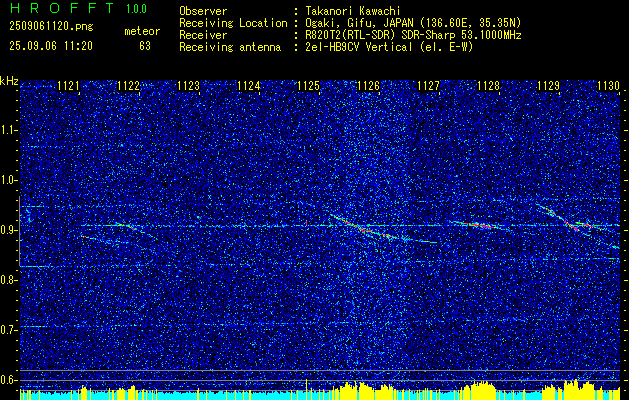
Task: Click antenna 2el-HB9CV Vertical text
Action: 390,47
